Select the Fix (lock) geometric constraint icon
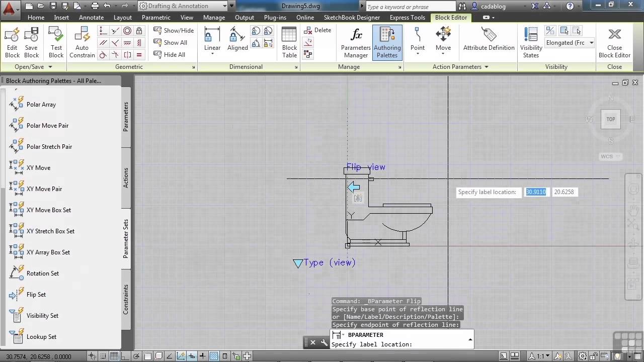The width and height of the screenshot is (644, 362). pos(139,31)
